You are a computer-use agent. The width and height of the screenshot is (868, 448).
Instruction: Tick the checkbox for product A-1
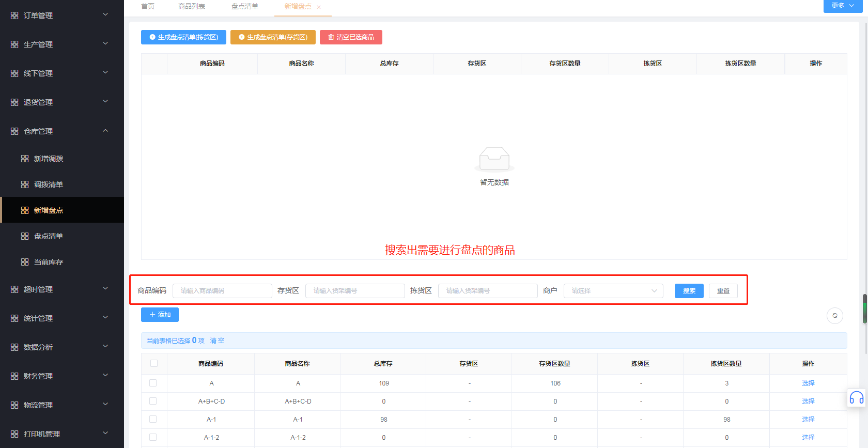pos(153,419)
